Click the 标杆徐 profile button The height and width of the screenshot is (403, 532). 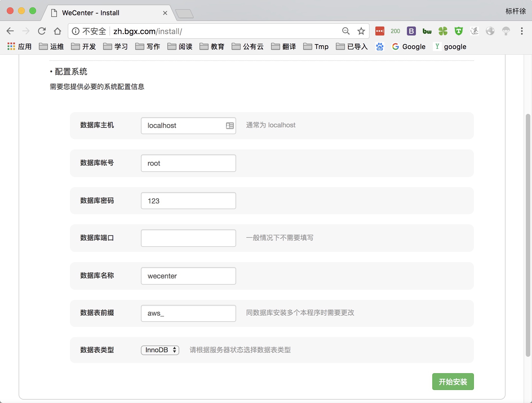(x=516, y=11)
